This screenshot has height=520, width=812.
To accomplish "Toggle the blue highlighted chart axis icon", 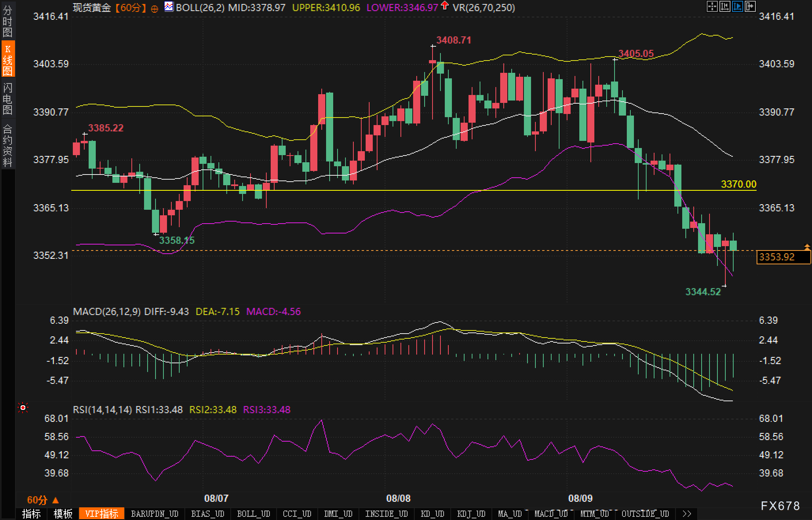I will 737,6.
